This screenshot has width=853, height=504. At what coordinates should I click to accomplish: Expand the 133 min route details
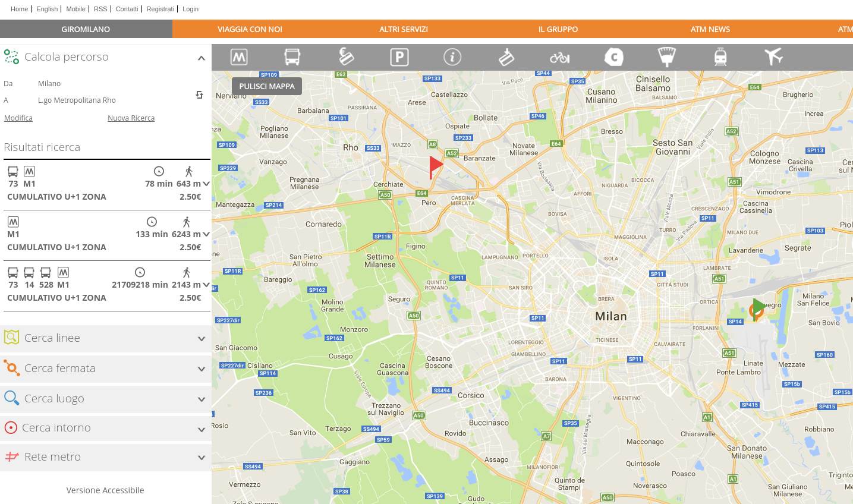click(x=206, y=234)
